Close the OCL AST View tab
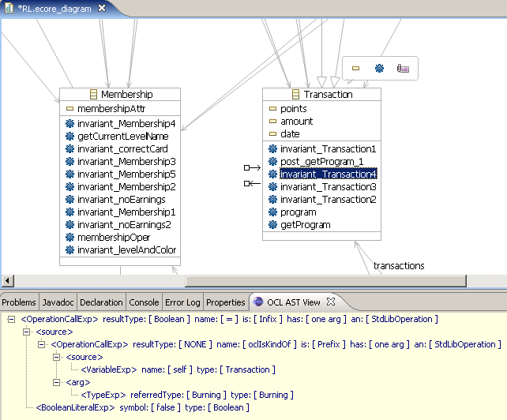This screenshot has width=507, height=420. point(331,302)
